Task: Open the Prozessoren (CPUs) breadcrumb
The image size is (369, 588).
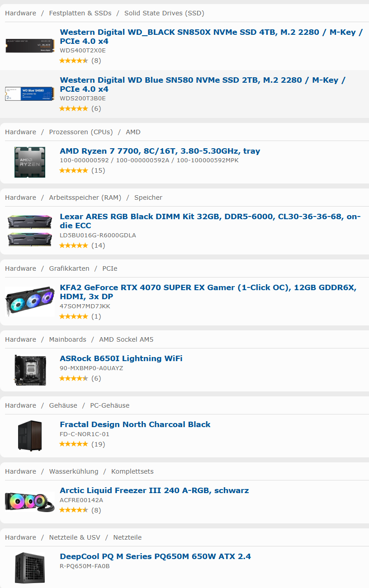Action: (81, 132)
